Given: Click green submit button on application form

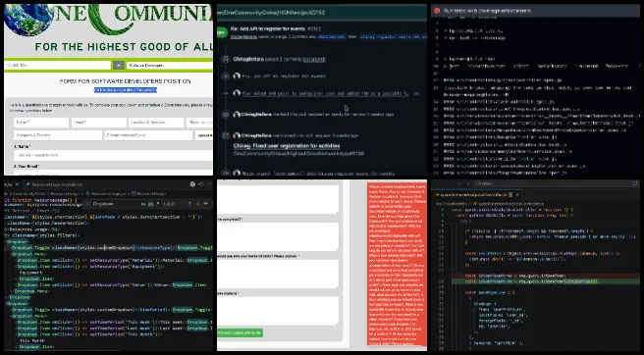Looking at the screenshot, I should (x=241, y=332).
